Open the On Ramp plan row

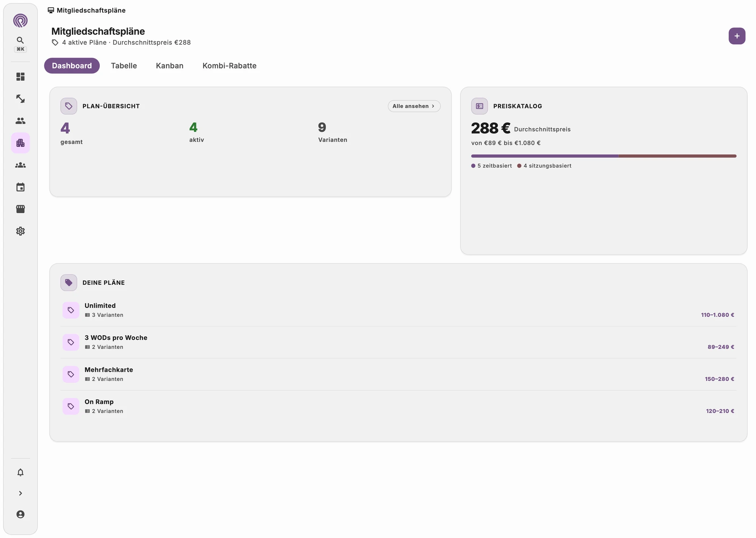(398, 406)
